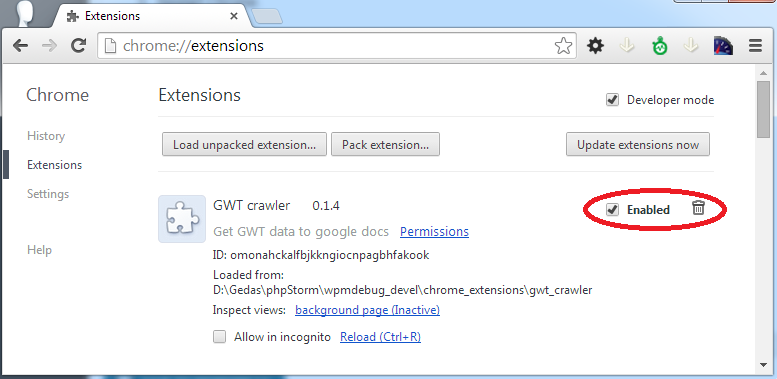Uncheck the Enabled checkbox
Screen dimensions: 777x379
point(612,210)
